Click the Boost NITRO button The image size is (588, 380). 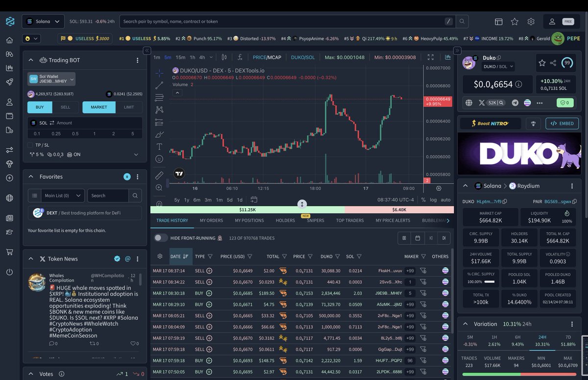click(490, 123)
